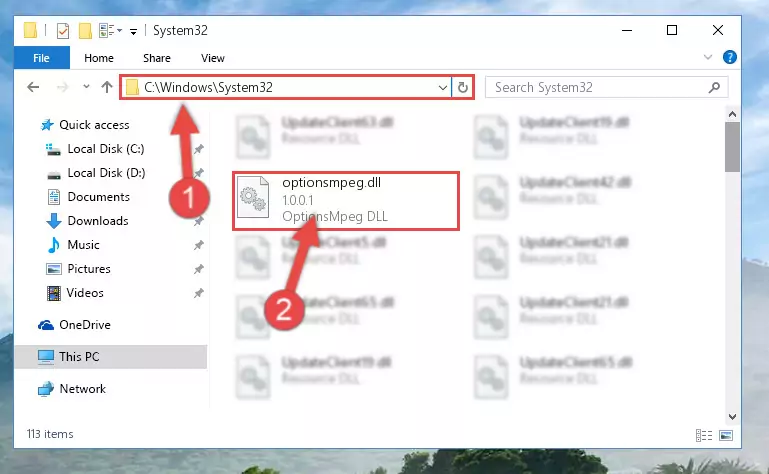Unpin Videos from Quick access
The image size is (769, 474).
click(198, 293)
